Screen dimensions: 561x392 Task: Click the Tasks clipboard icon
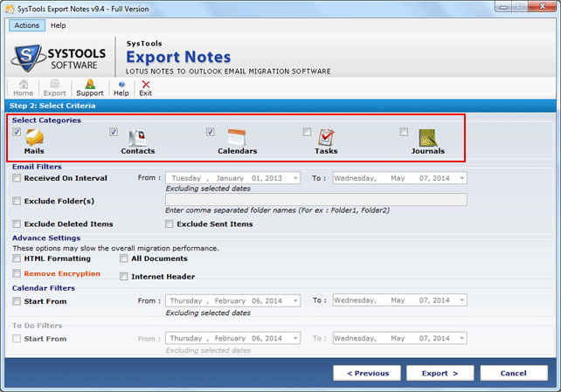point(326,138)
